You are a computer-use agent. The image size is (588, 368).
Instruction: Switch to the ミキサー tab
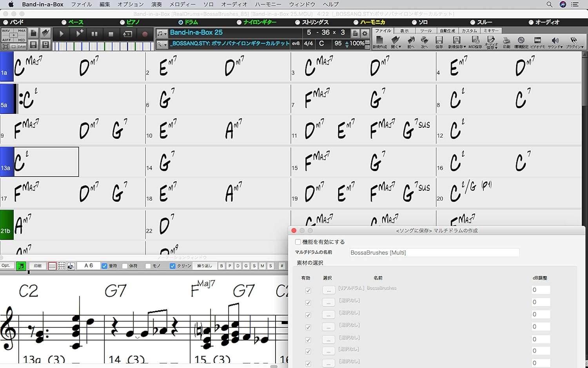coord(491,31)
